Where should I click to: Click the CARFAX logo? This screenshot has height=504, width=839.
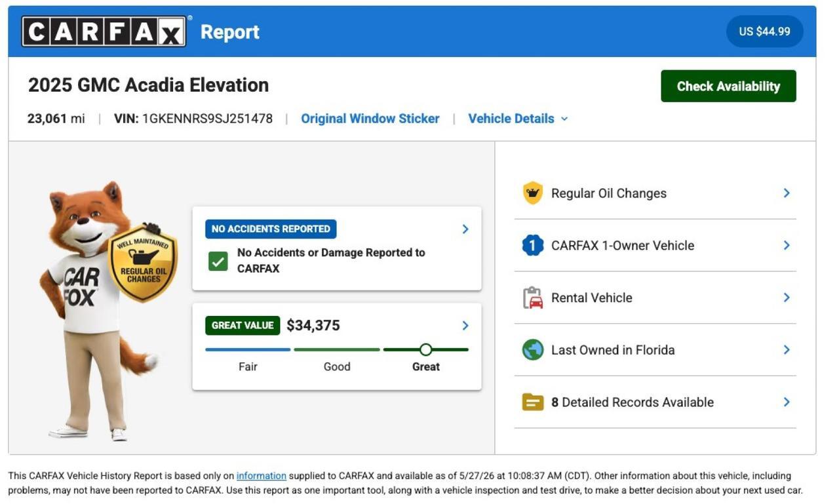point(104,31)
